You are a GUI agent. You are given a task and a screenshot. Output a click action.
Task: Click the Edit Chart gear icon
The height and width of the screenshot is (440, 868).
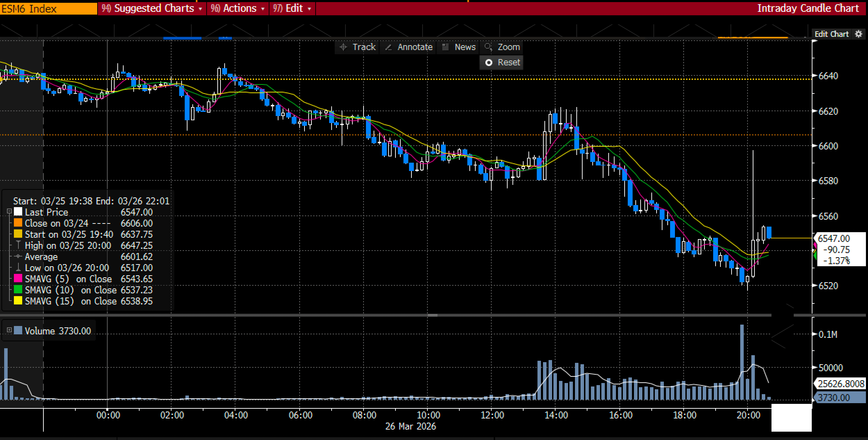[x=859, y=34]
